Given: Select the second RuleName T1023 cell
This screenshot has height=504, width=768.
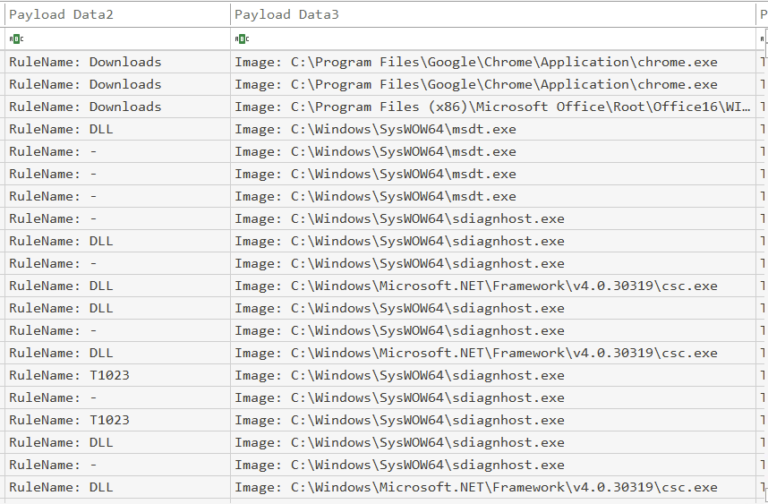Looking at the screenshot, I should pos(69,420).
